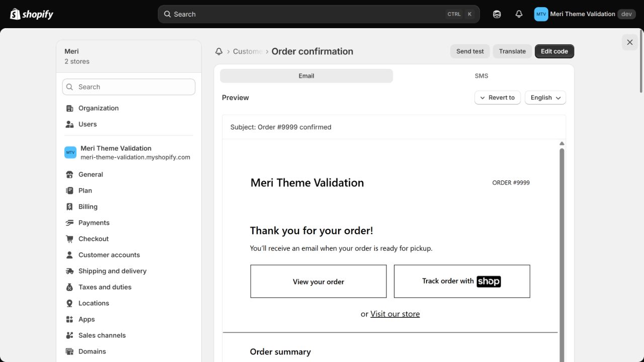The width and height of the screenshot is (644, 362).
Task: Click the email preview scrollbar thumb
Action: [x=562, y=254]
